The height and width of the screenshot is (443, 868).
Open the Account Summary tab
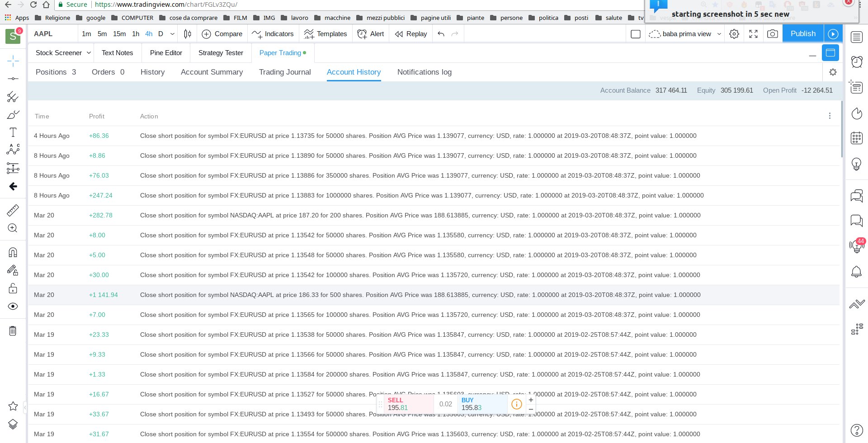(x=212, y=72)
